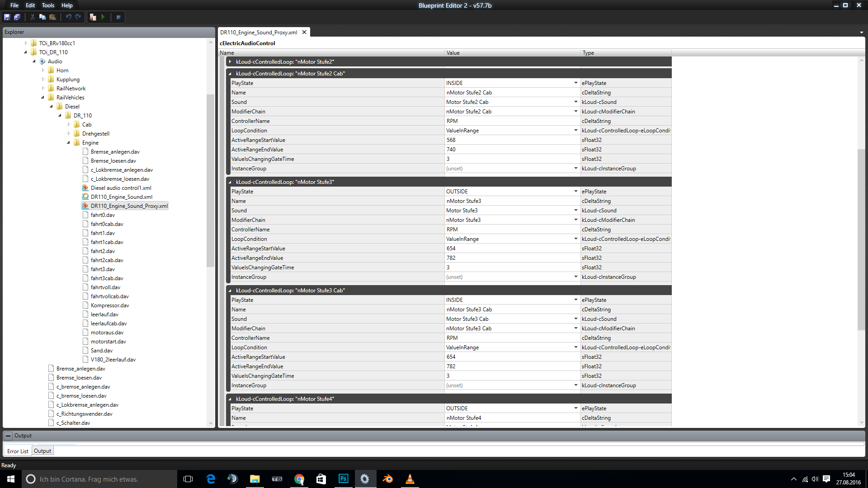Open the Blender icon on taskbar
The height and width of the screenshot is (488, 868).
387,479
